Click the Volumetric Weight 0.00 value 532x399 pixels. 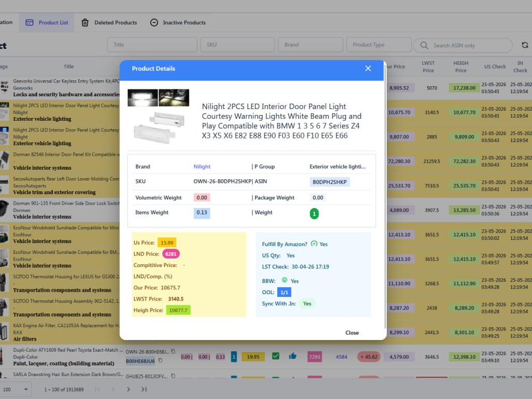point(202,197)
